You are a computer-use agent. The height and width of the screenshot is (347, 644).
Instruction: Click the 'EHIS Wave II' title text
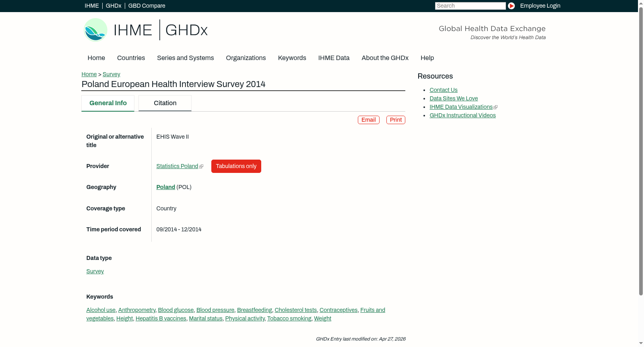tap(172, 137)
